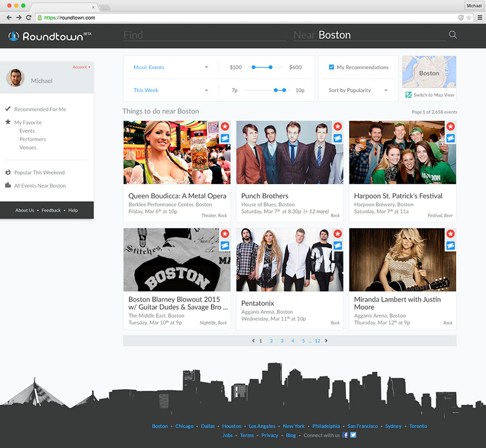This screenshot has height=448, width=486.
Task: Click the browser address bar URL
Action: point(70,18)
